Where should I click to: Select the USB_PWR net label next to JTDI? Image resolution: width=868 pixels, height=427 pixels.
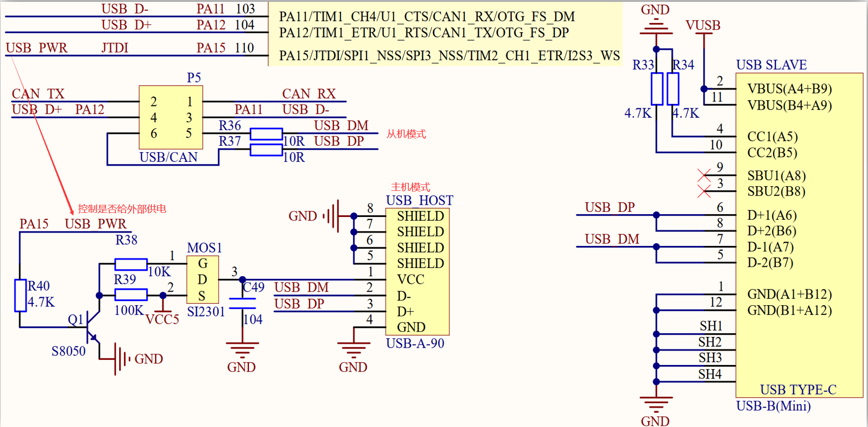(36, 48)
